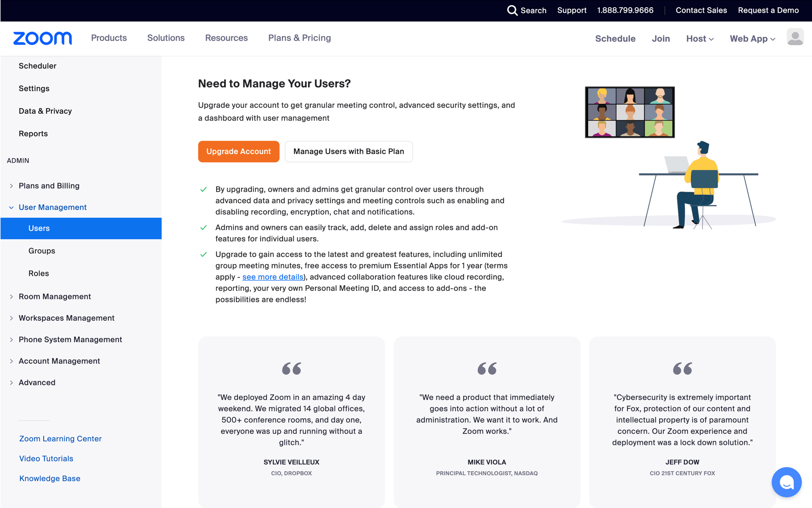The width and height of the screenshot is (812, 508).
Task: Open the chat support bubble
Action: coord(786,482)
